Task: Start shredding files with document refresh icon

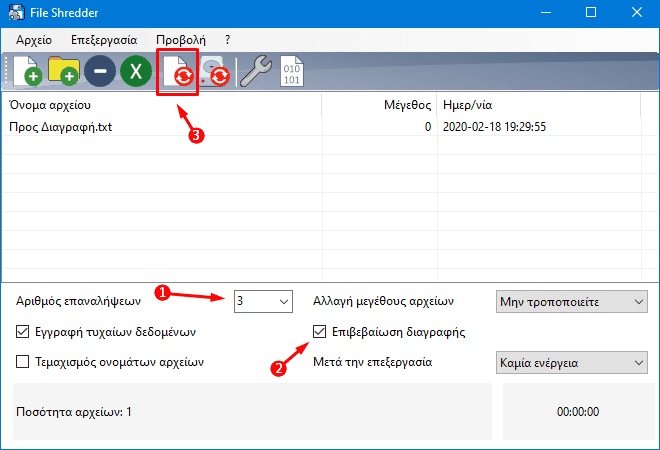Action: [x=178, y=71]
